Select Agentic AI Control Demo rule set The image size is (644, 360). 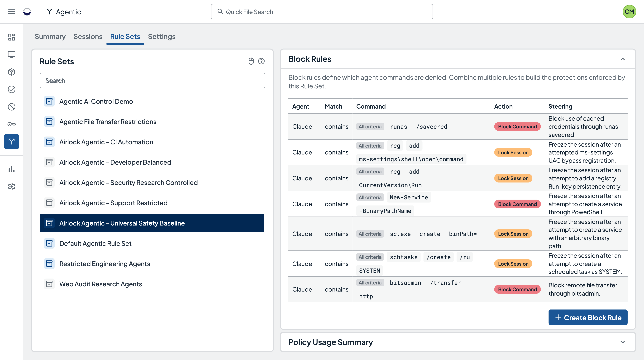point(152,101)
